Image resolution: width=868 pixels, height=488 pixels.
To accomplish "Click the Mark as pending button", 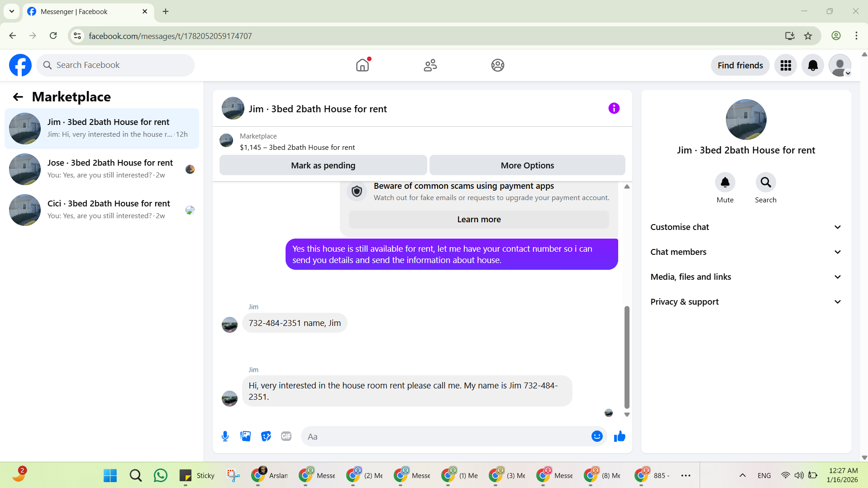I will click(x=323, y=166).
